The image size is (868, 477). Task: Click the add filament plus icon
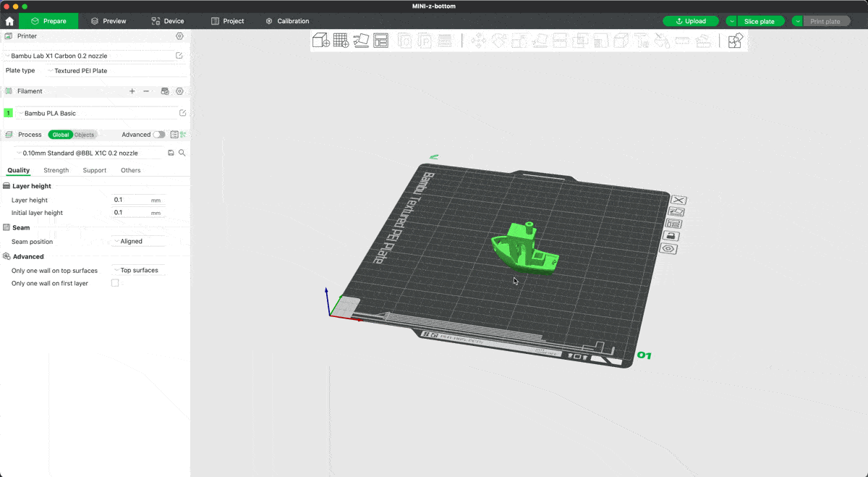pyautogui.click(x=132, y=91)
